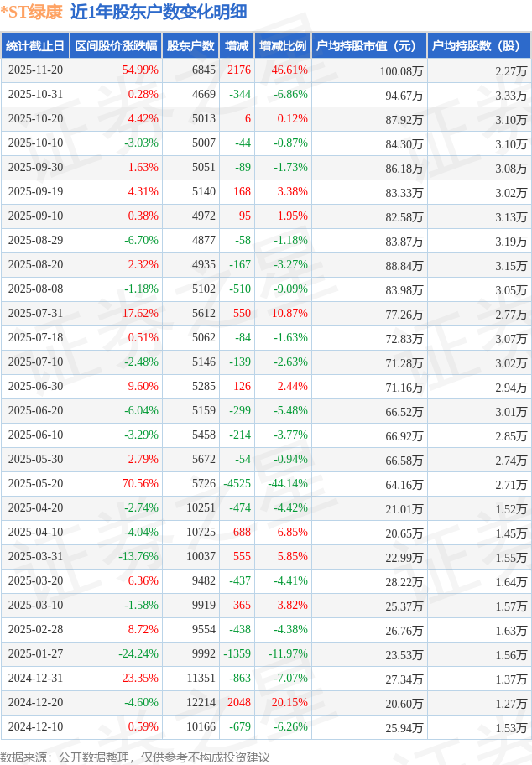The height and width of the screenshot is (765, 532).
Task: Select the 统计截止日 column header
Action: (35, 46)
